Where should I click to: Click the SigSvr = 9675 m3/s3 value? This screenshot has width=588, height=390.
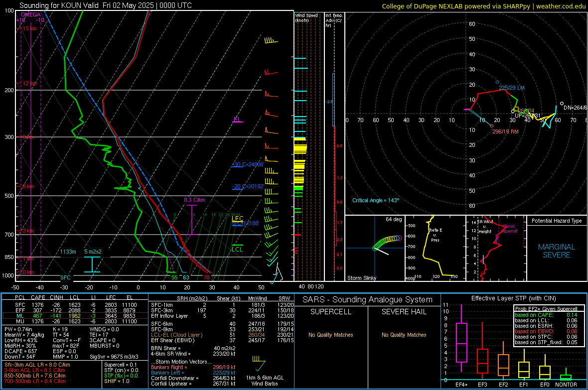(x=114, y=357)
